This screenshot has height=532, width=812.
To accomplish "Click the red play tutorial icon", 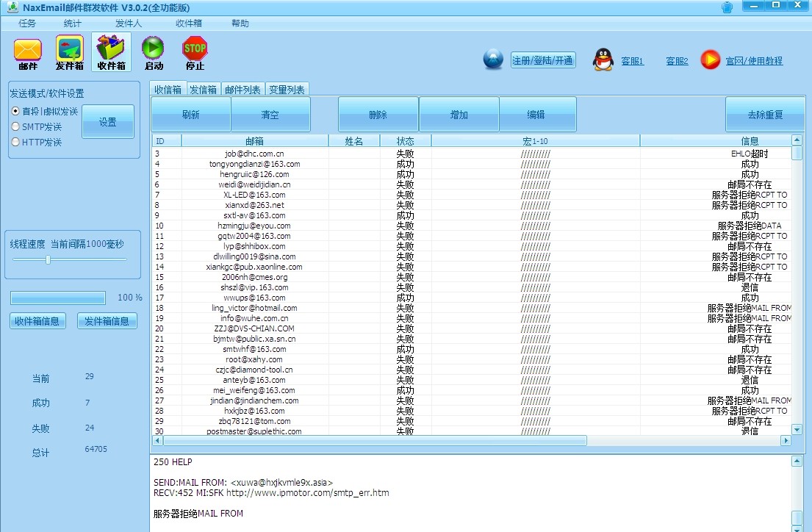I will (710, 60).
